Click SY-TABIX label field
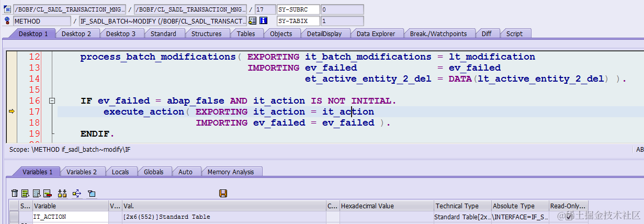The width and height of the screenshot is (644, 224). pos(297,21)
